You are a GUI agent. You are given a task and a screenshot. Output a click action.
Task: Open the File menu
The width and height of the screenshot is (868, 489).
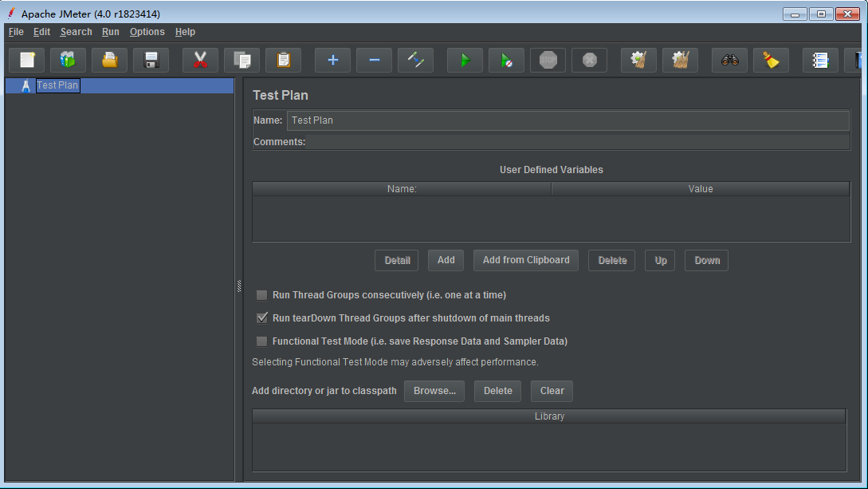click(16, 32)
